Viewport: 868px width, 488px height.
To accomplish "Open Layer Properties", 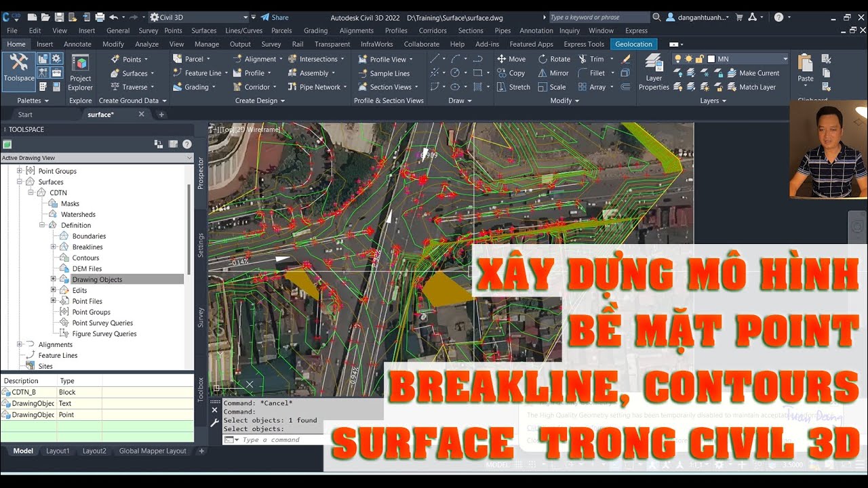I will click(x=654, y=73).
